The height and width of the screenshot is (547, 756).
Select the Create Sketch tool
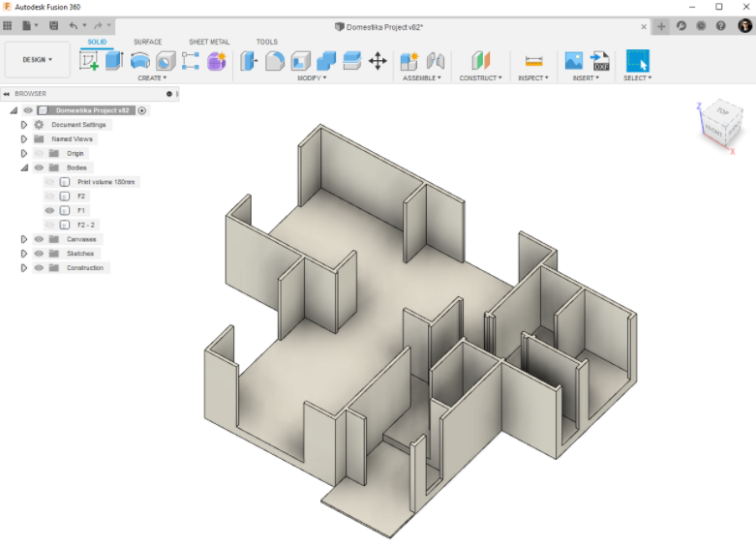pyautogui.click(x=89, y=61)
